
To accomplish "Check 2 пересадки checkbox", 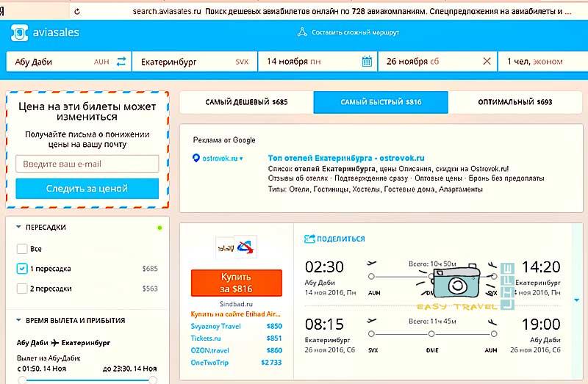I will [22, 289].
